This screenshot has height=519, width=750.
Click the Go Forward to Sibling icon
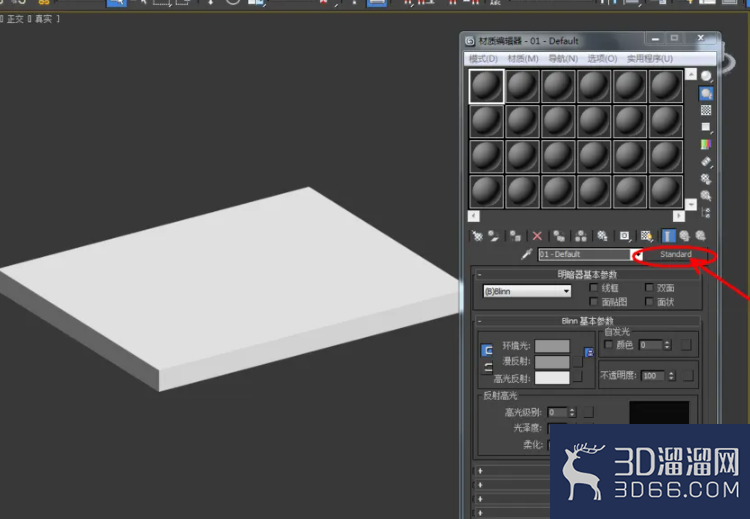pyautogui.click(x=701, y=236)
